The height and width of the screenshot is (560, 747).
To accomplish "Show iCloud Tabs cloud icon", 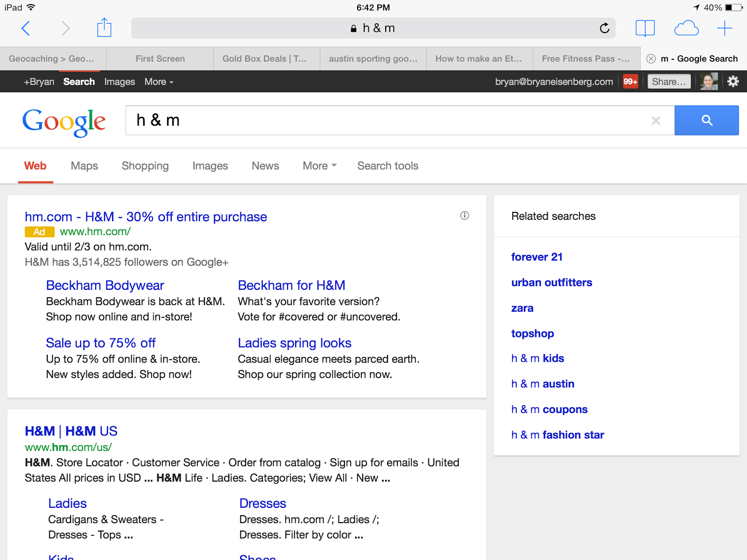I will pyautogui.click(x=686, y=28).
